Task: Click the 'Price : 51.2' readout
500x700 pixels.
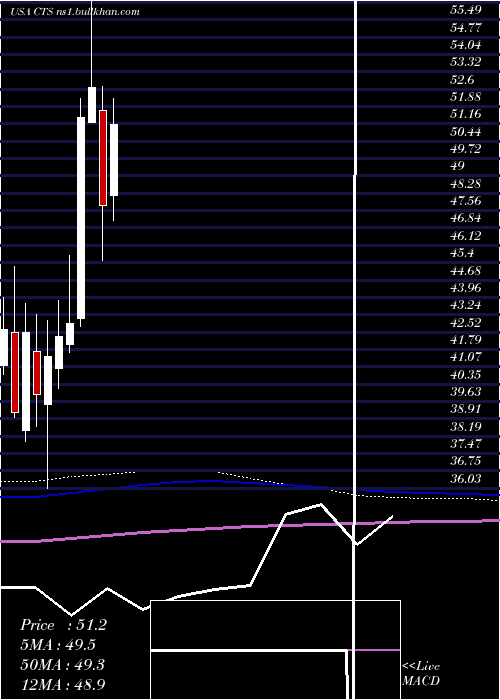Action: tap(63, 625)
